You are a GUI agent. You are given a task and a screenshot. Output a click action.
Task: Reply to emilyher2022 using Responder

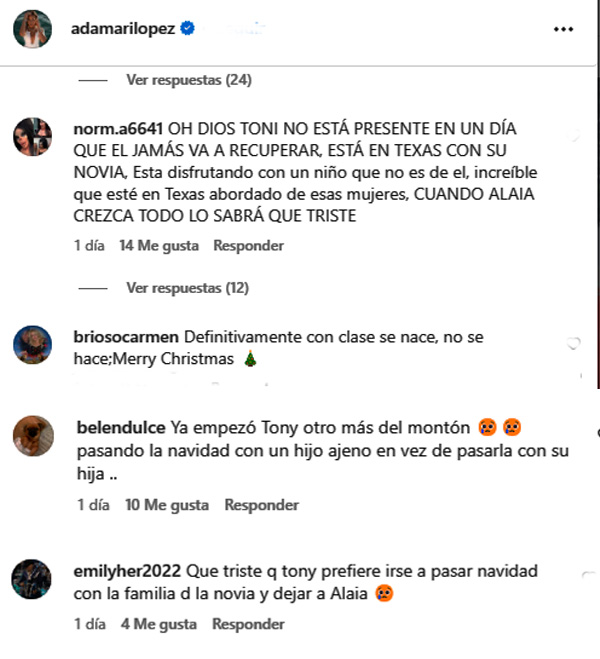tap(248, 624)
